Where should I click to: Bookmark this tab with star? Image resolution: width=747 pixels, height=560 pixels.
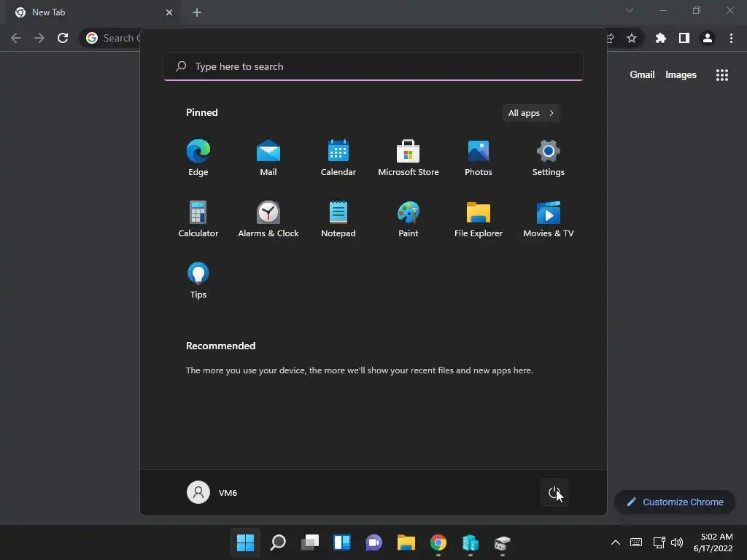pyautogui.click(x=632, y=38)
